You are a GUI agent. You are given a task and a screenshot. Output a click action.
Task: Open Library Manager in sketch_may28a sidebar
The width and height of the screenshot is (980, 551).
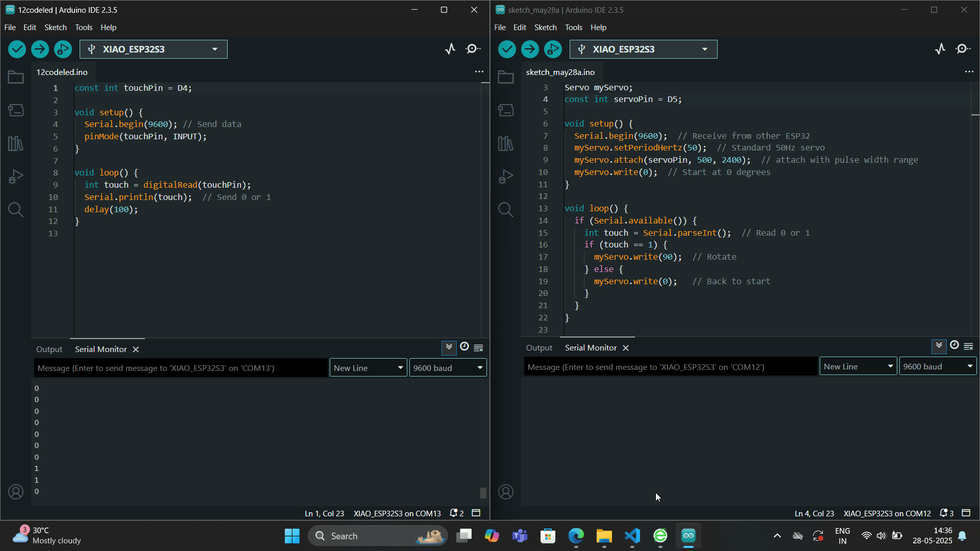(x=506, y=143)
